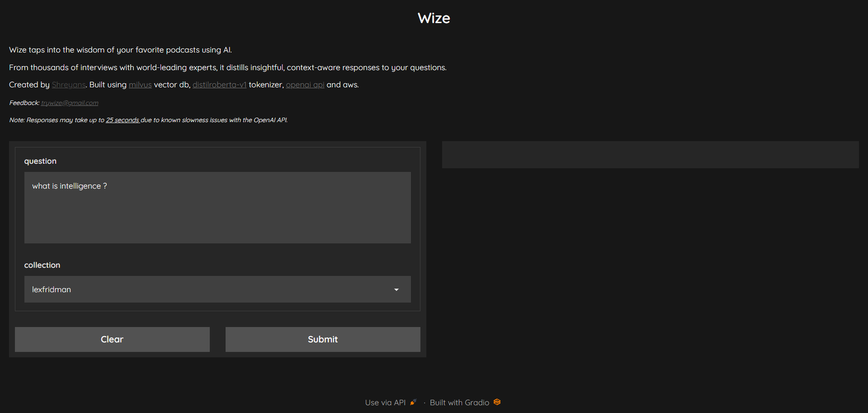Click the orange Gradio logo icon
The image size is (868, 413).
click(497, 402)
